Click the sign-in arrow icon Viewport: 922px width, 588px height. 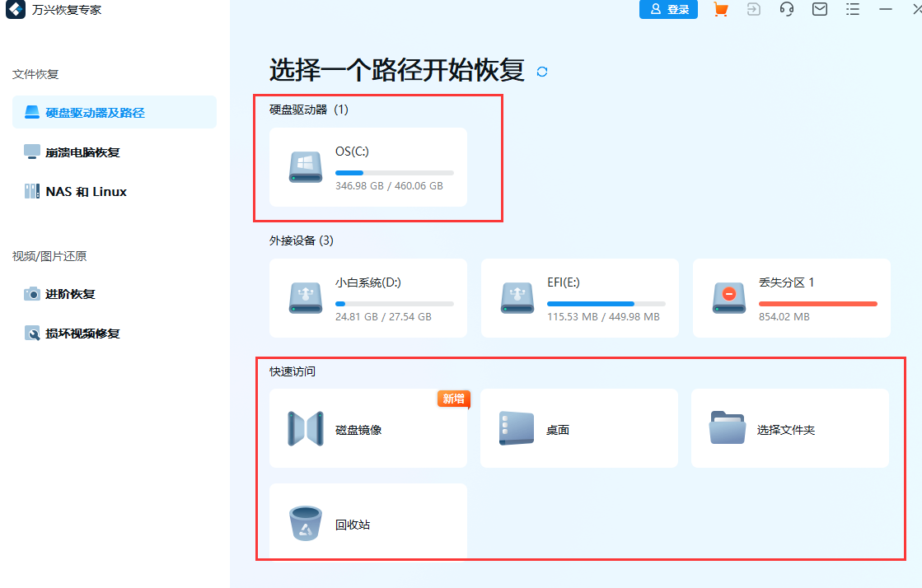[x=753, y=10]
